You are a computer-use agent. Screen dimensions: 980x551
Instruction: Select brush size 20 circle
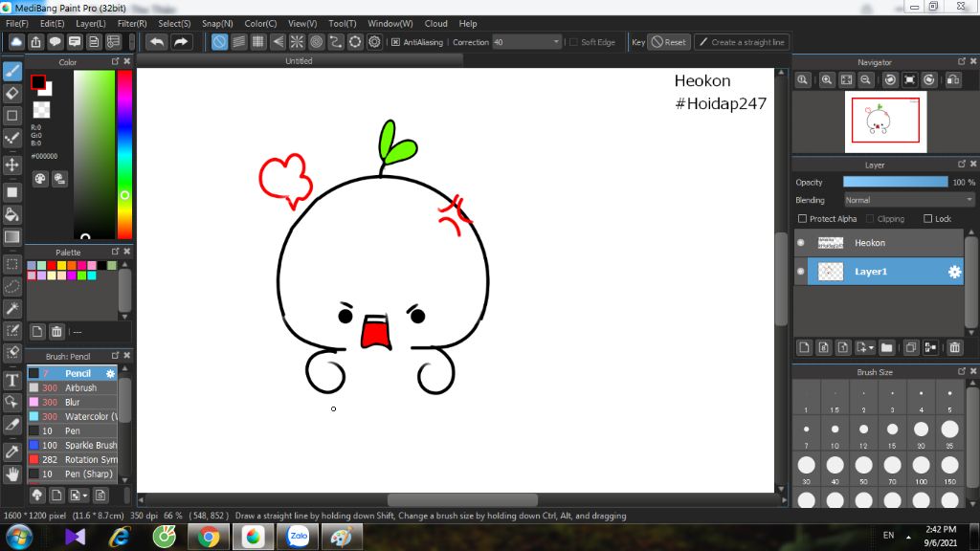point(922,430)
